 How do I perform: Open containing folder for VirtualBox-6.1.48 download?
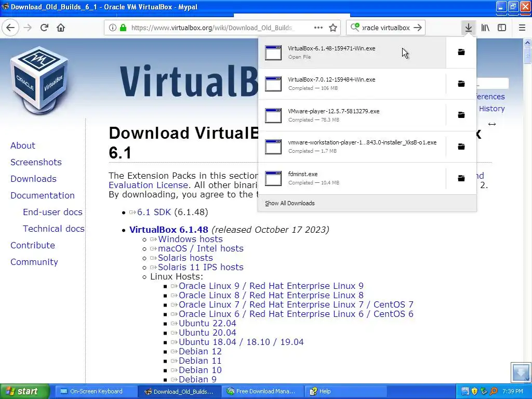click(x=461, y=52)
